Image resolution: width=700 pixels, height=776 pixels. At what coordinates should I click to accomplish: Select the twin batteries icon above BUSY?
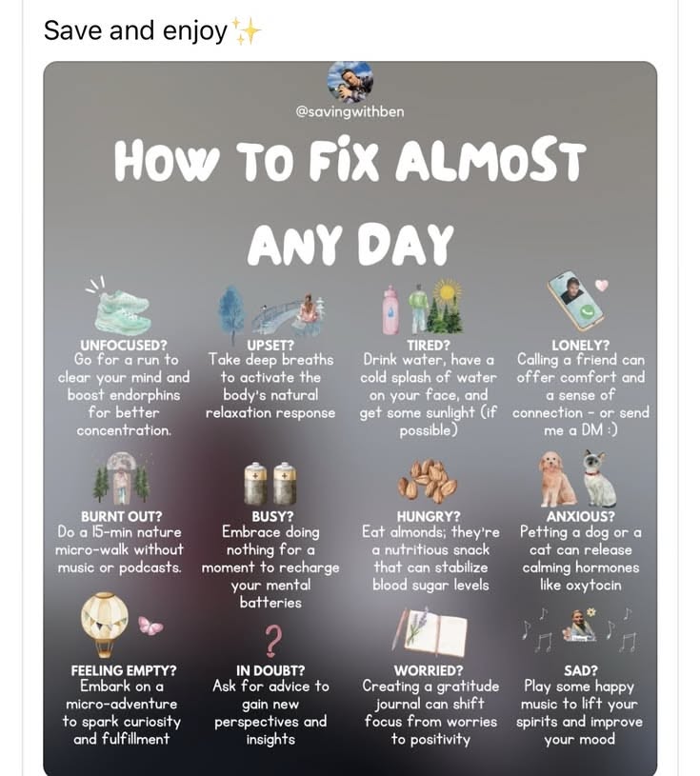point(270,483)
